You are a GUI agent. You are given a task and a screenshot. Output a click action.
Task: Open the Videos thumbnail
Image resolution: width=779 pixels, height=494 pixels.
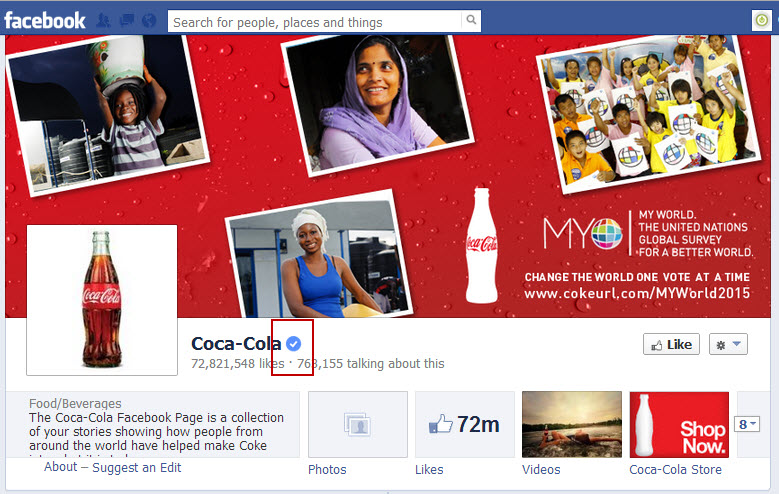click(x=572, y=424)
